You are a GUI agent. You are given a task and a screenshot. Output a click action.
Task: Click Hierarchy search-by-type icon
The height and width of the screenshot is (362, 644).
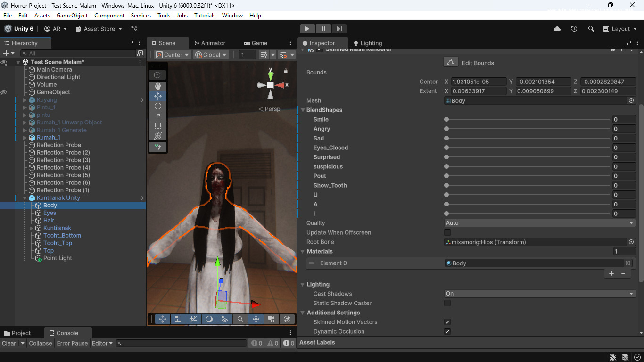pyautogui.click(x=140, y=53)
